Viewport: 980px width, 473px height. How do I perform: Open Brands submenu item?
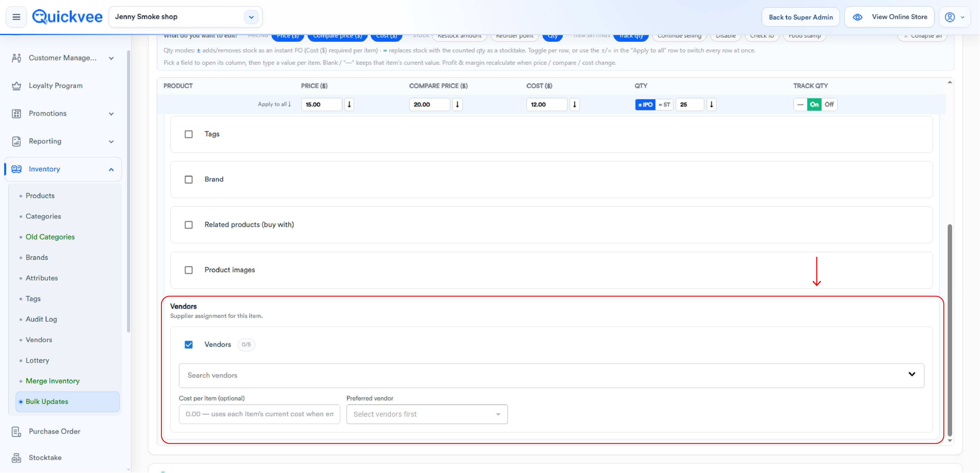coord(37,257)
